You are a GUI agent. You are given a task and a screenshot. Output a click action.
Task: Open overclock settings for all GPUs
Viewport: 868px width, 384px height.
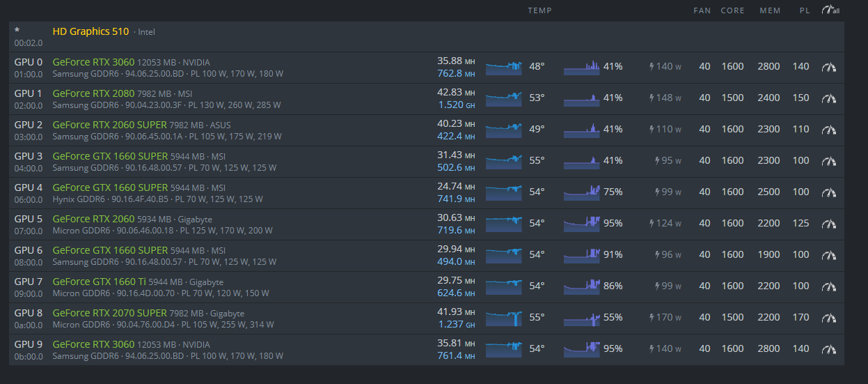[x=830, y=10]
